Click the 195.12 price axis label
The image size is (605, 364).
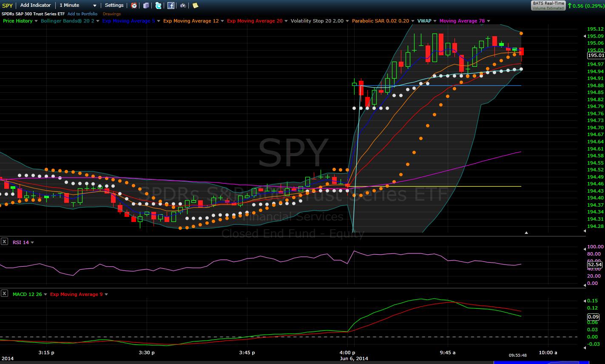(595, 29)
